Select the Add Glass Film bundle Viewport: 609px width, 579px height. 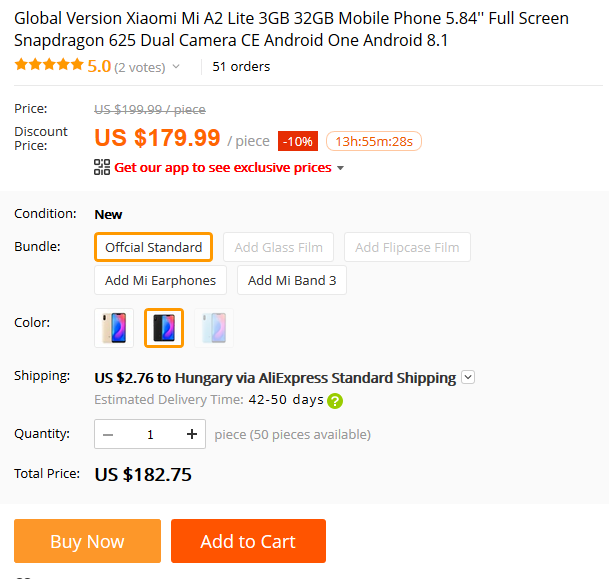pos(279,247)
